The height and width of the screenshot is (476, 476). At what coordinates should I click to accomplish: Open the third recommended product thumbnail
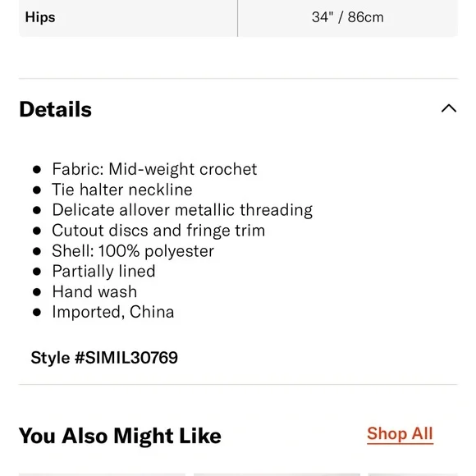[413, 474]
